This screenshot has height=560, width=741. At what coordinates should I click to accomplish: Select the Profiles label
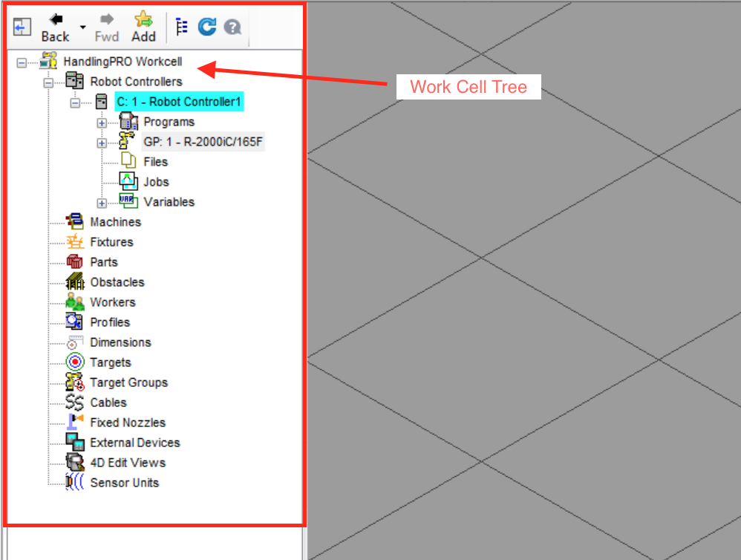(x=110, y=322)
